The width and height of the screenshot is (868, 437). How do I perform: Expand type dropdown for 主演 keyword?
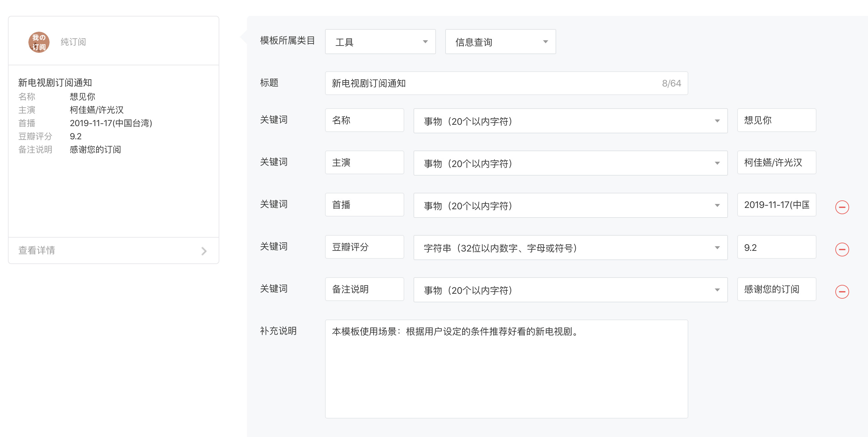570,163
